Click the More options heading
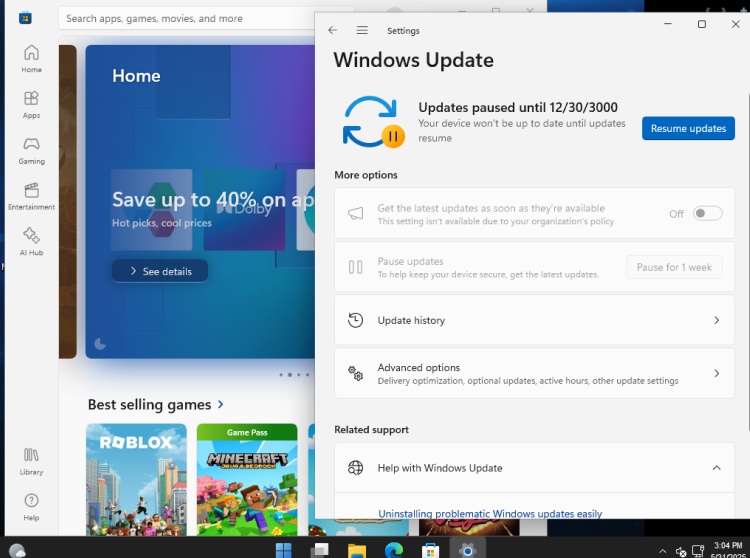The height and width of the screenshot is (558, 750). [x=366, y=175]
